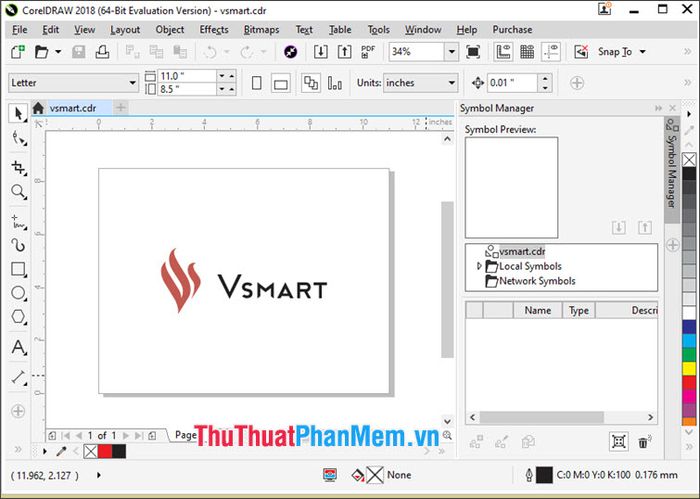Open the File menu

(20, 29)
